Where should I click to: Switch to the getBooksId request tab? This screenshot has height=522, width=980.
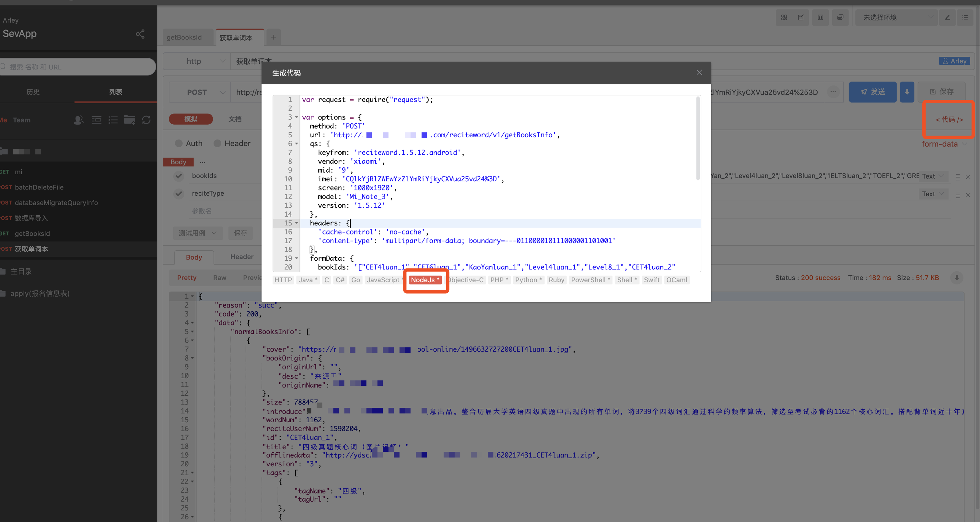[x=184, y=37]
